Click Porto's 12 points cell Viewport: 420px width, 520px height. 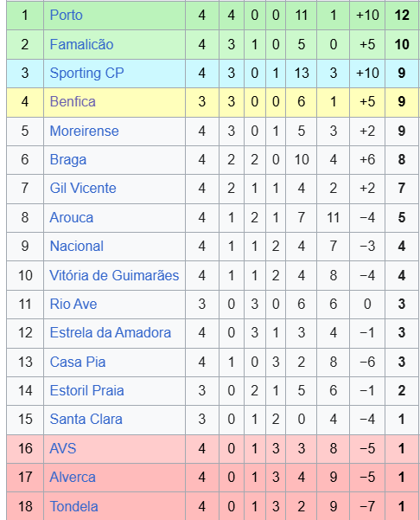(x=402, y=16)
